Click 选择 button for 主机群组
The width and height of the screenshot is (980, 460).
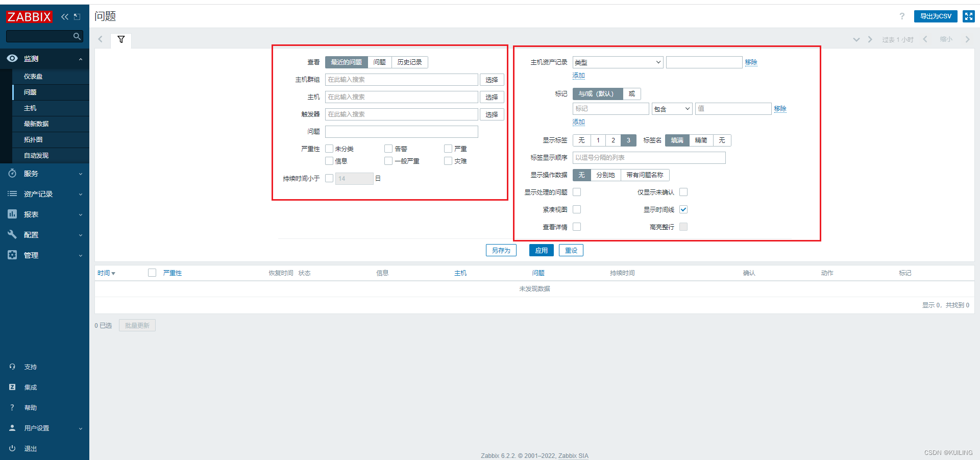pos(492,80)
